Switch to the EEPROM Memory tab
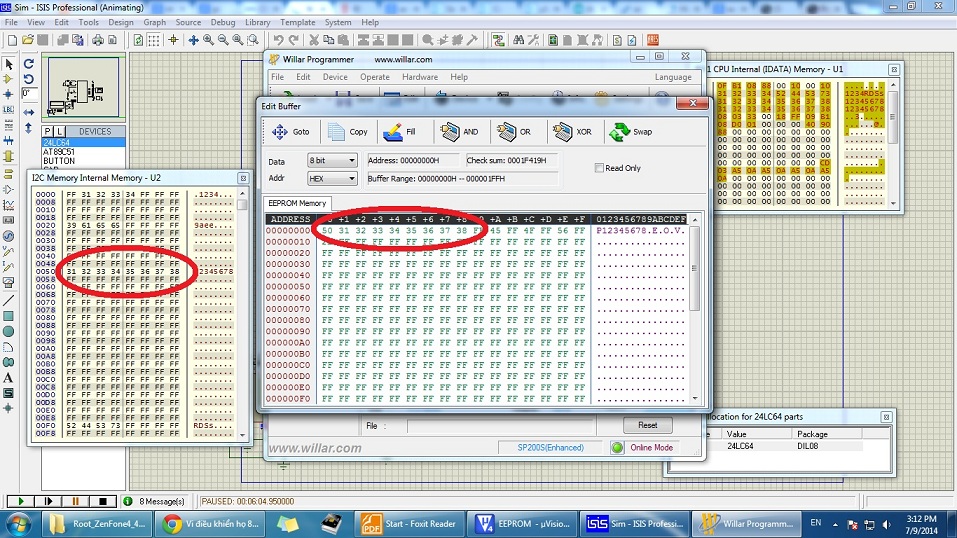 point(297,203)
